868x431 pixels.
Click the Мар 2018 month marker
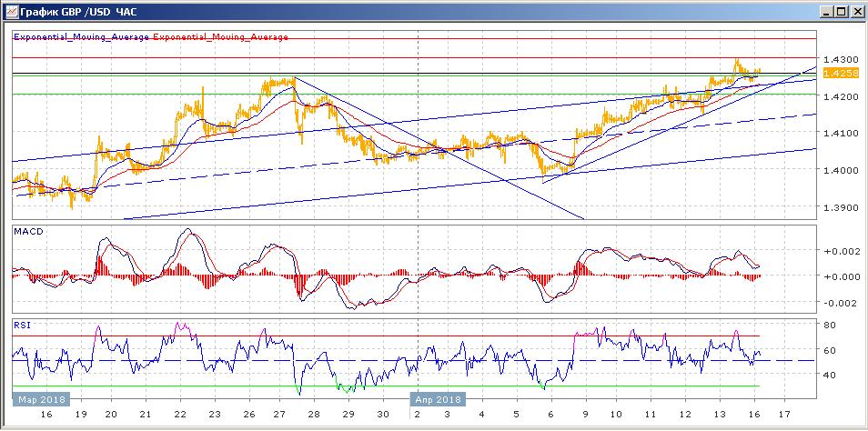click(x=42, y=399)
